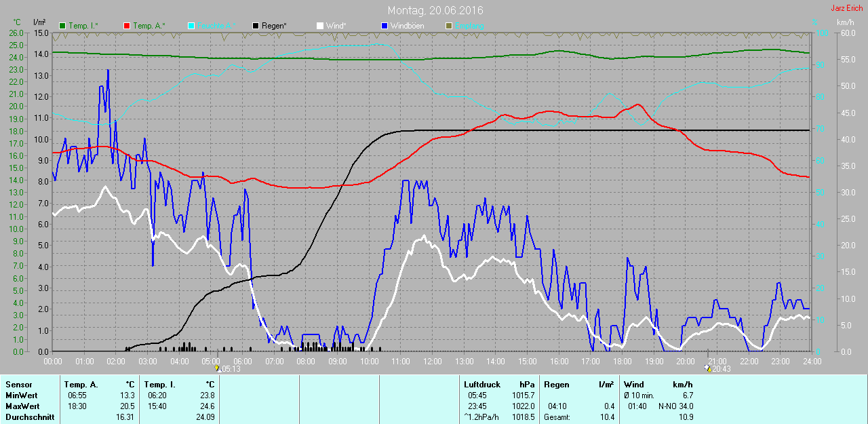Click the 12:00 time axis label

431,362
